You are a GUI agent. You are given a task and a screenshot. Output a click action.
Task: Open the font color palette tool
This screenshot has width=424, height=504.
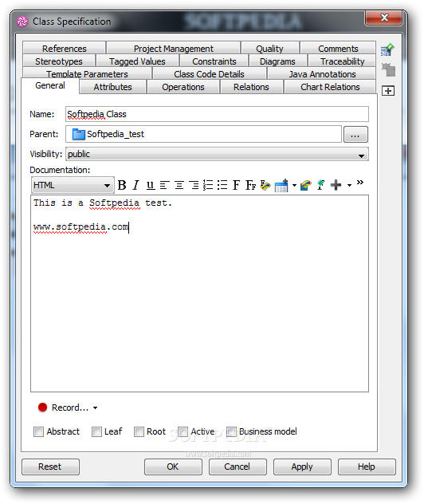pos(265,185)
